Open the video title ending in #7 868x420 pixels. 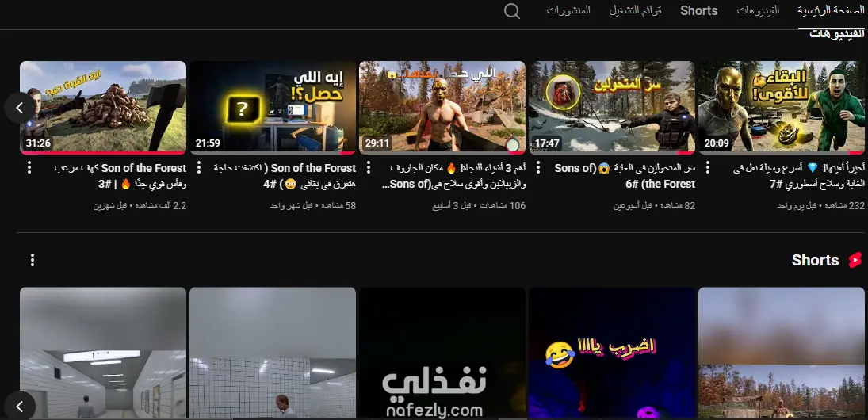point(799,176)
